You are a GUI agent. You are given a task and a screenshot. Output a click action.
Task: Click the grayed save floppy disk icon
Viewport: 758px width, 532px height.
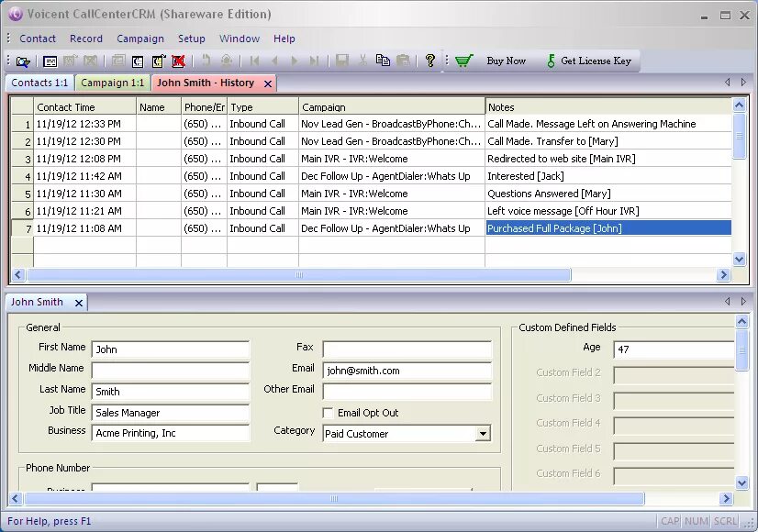(341, 61)
